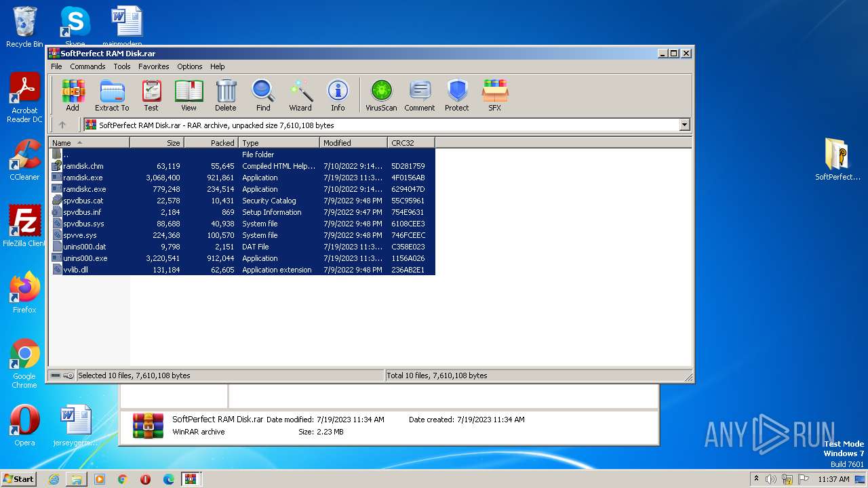Screen dimensions: 868x488
Task: Open Internet Explorer from taskbar
Action: (54, 479)
